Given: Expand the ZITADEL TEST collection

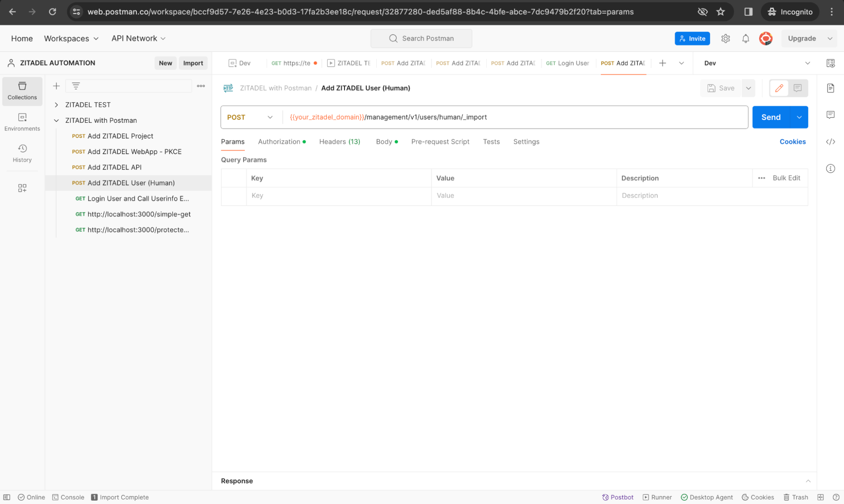Looking at the screenshot, I should 56,105.
